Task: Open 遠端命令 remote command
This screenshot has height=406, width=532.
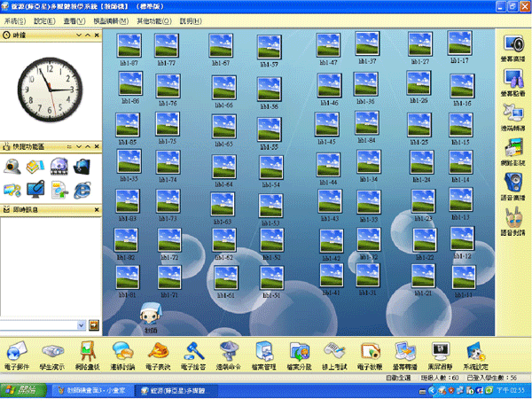Action: click(229, 355)
